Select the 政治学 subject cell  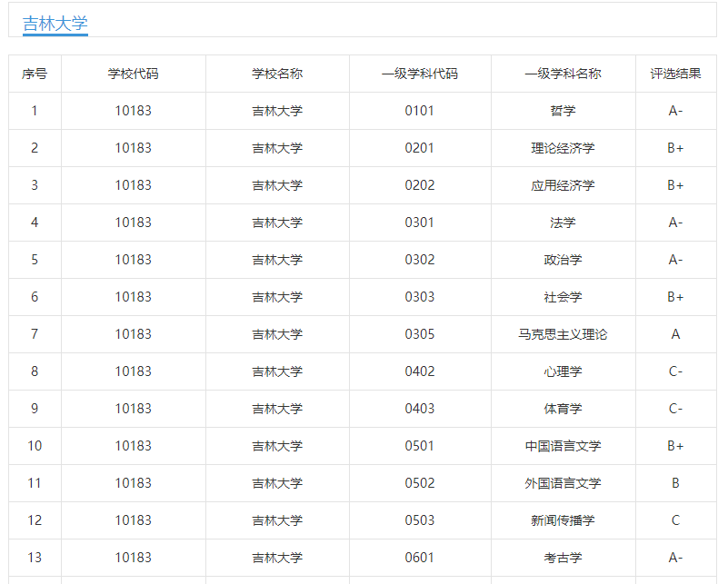(563, 260)
